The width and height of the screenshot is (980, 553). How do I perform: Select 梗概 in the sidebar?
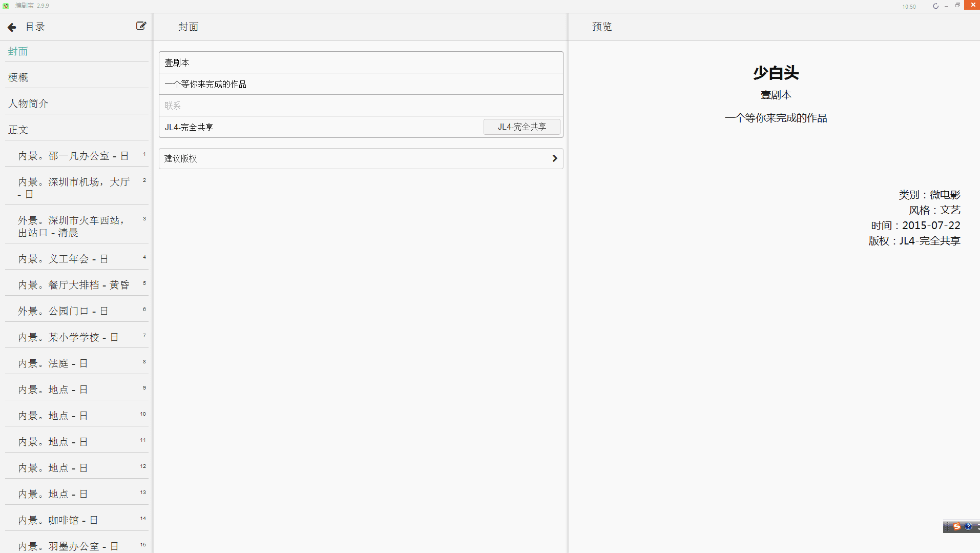click(18, 77)
